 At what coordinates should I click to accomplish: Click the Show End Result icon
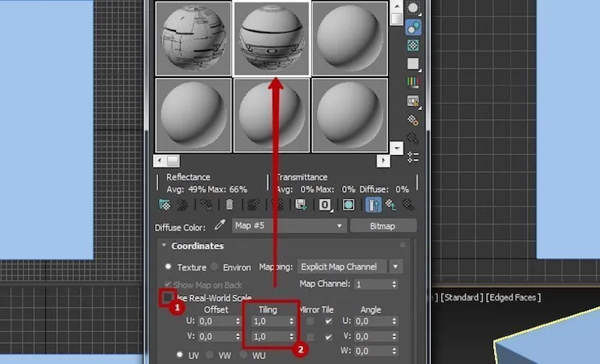click(373, 205)
